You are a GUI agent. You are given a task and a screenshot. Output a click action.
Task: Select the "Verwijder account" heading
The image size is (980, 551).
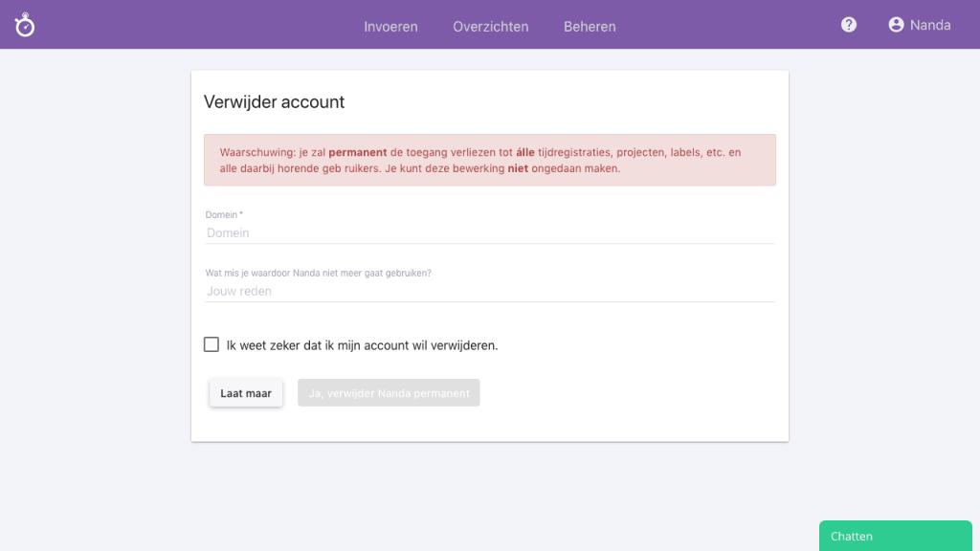(271, 101)
